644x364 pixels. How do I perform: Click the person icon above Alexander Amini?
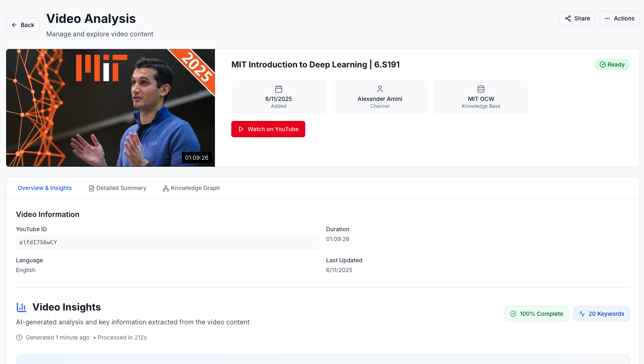click(x=380, y=89)
